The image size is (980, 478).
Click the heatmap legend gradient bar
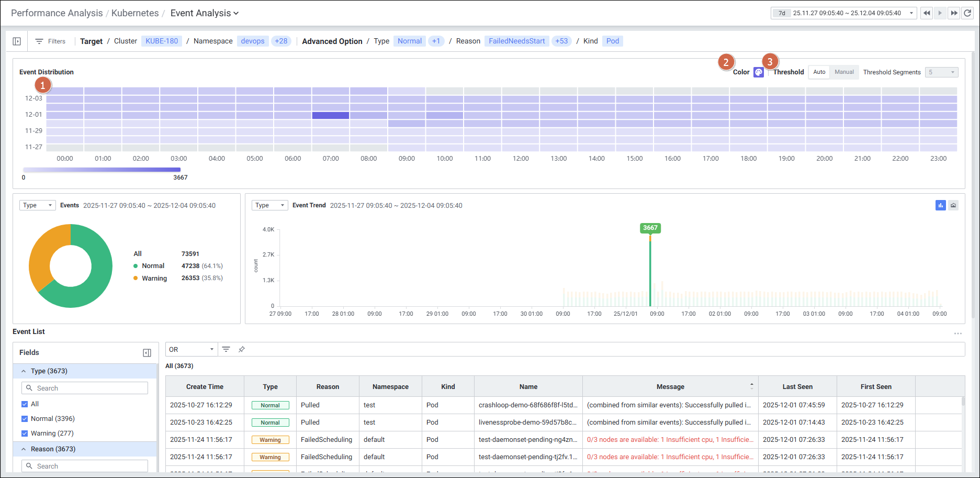point(102,170)
